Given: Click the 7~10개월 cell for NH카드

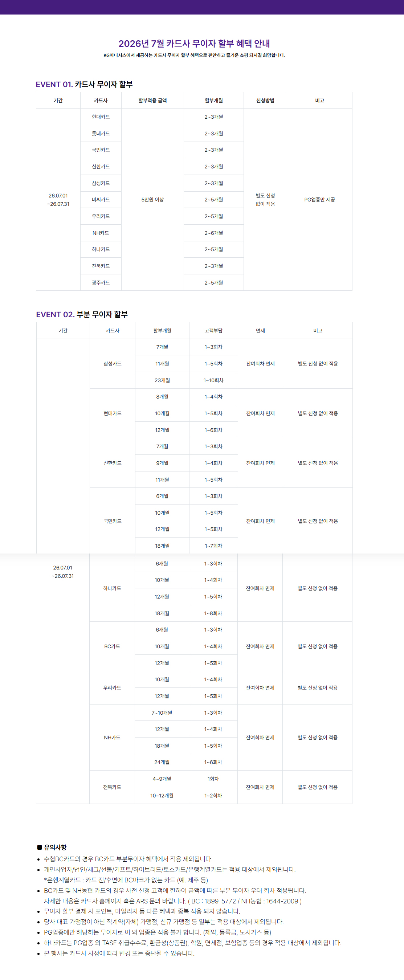Looking at the screenshot, I should pyautogui.click(x=162, y=712).
